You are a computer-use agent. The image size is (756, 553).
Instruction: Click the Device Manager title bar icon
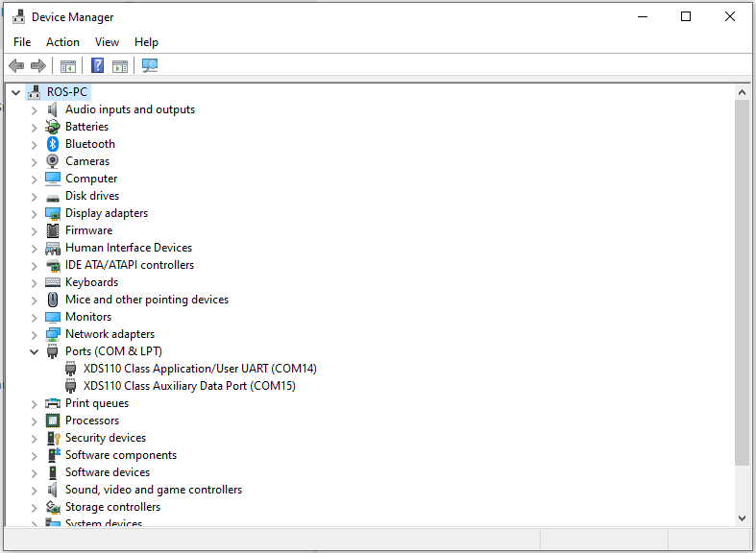pyautogui.click(x=19, y=17)
